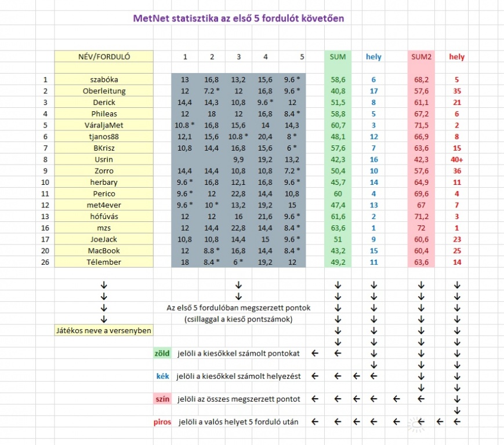Image resolution: width=504 pixels, height=445 pixels.
Task: Click the 'piros' legend label
Action: (162, 422)
